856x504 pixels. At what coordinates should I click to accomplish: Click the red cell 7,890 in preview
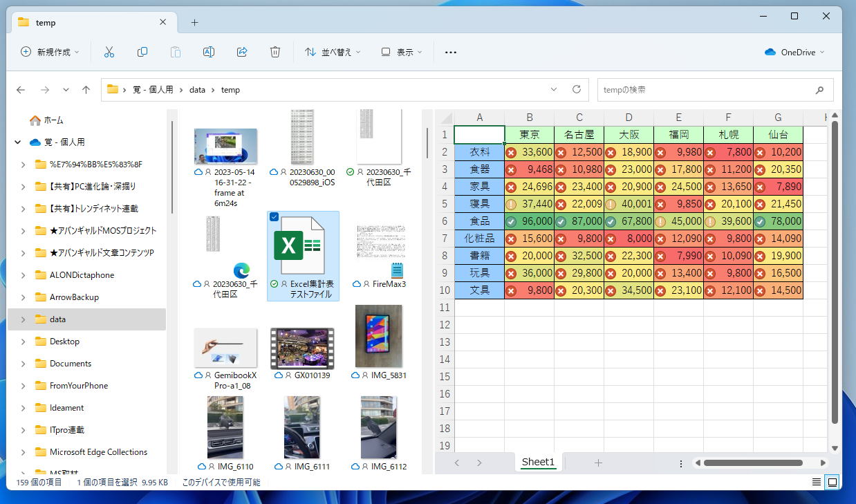[778, 187]
